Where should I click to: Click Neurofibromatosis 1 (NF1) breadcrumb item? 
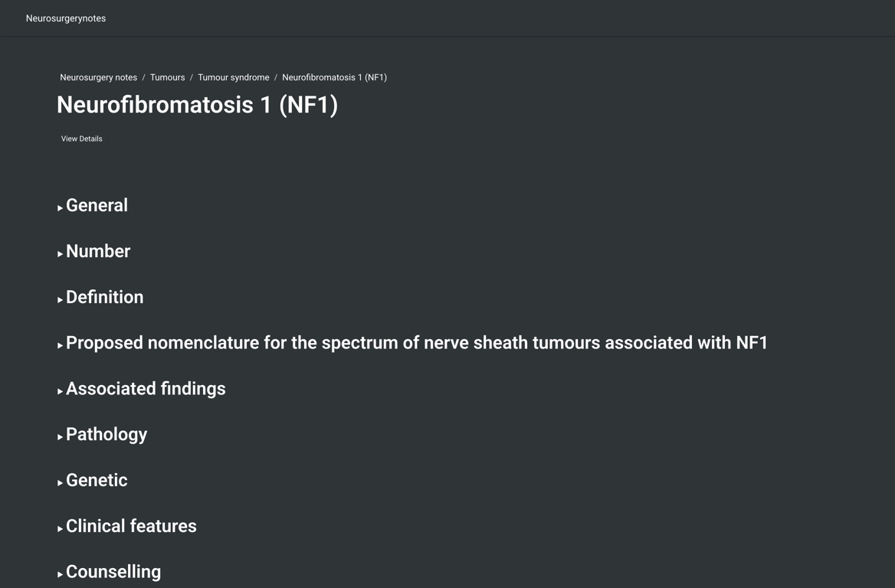tap(334, 77)
